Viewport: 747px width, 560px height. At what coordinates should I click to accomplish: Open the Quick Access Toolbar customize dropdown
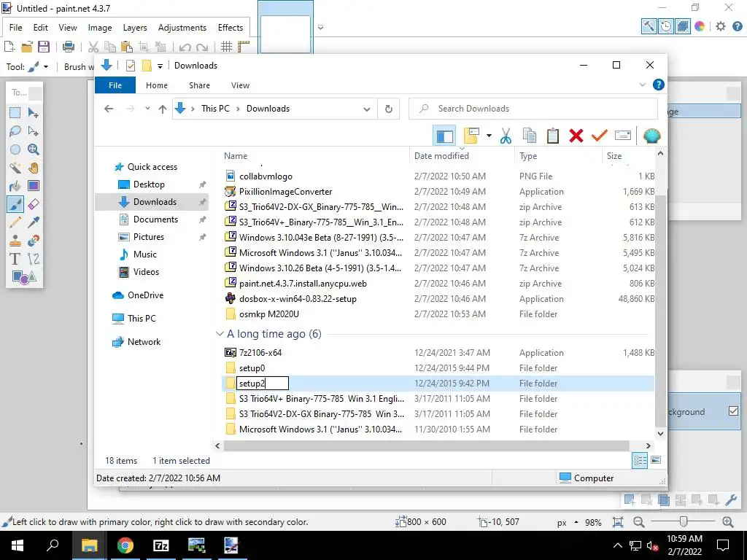160,66
